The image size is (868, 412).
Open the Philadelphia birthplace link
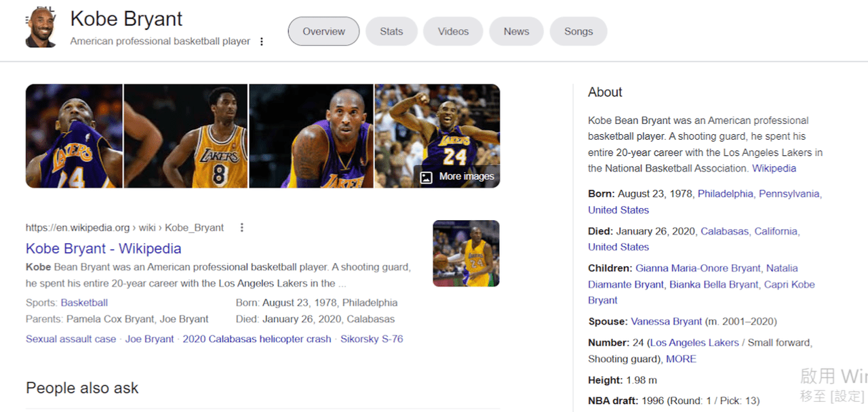726,194
